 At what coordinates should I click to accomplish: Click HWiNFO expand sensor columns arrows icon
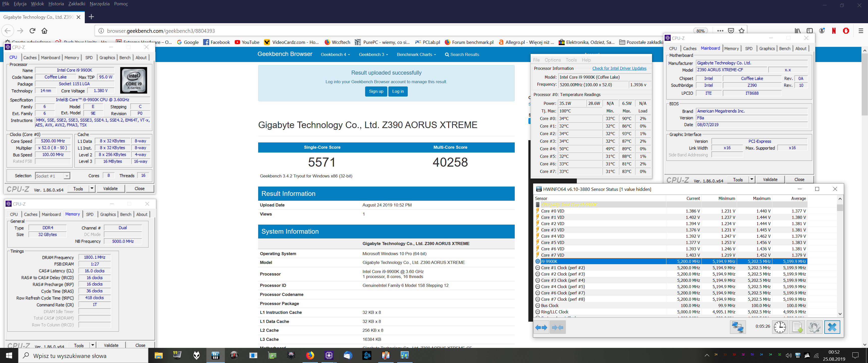pyautogui.click(x=541, y=327)
